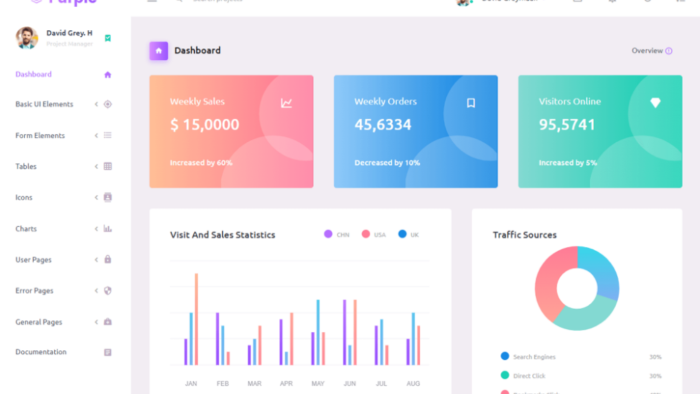Click the Visit And Sales Statistics heading
Screen dimensions: 700x394
[222, 235]
